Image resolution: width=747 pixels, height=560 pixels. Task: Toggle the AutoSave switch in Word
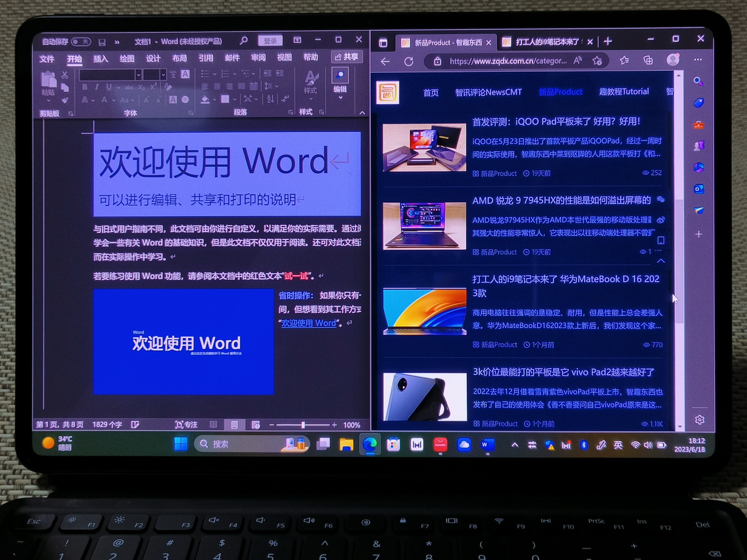pyautogui.click(x=81, y=42)
